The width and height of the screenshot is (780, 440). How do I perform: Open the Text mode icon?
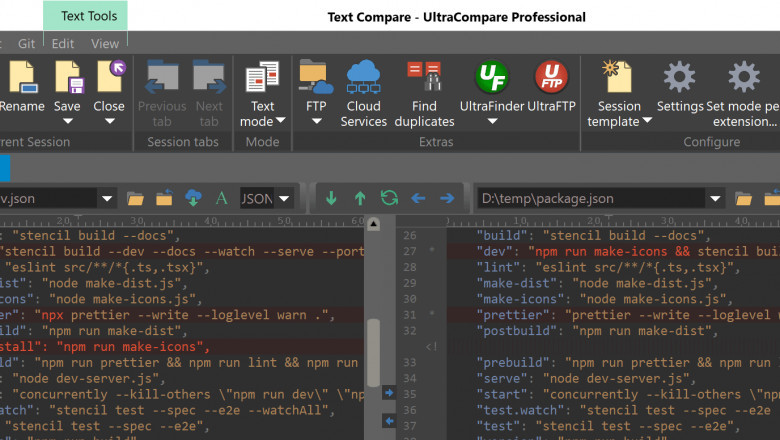tap(262, 77)
